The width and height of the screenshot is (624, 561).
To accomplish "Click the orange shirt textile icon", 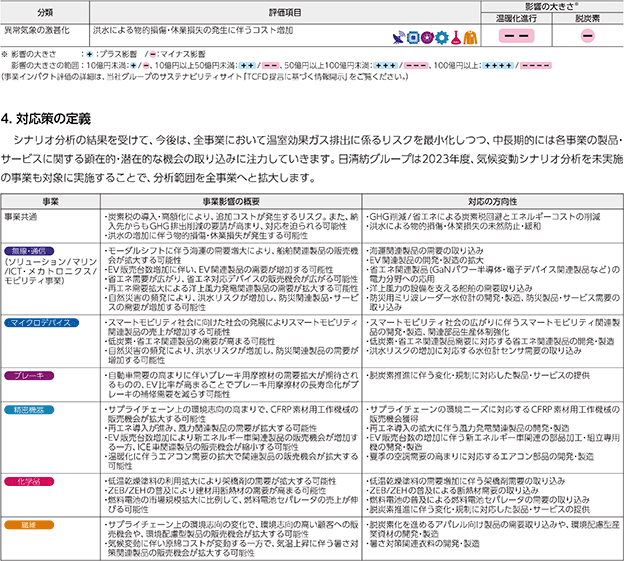I will pyautogui.click(x=470, y=37).
